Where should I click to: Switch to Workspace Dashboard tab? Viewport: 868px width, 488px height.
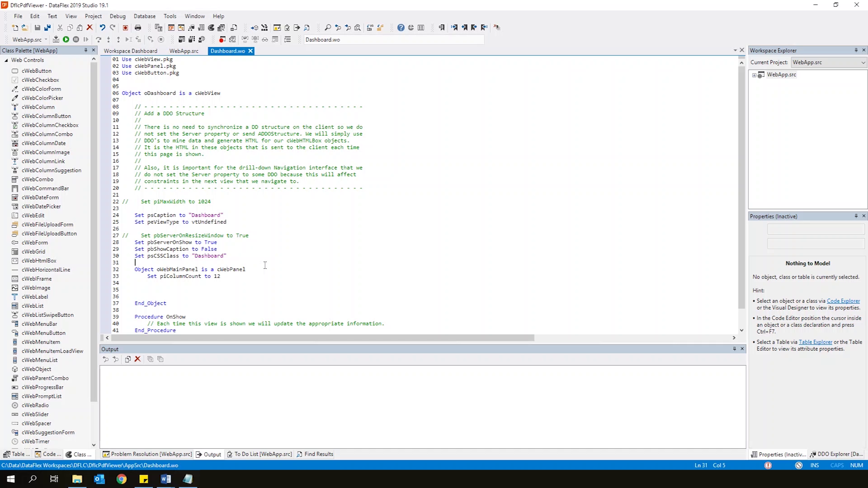click(x=131, y=51)
